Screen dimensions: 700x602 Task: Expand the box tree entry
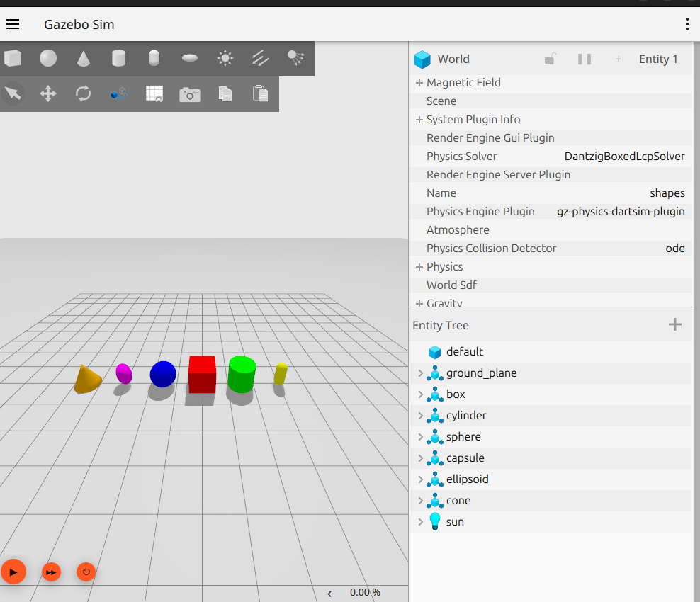pos(420,394)
